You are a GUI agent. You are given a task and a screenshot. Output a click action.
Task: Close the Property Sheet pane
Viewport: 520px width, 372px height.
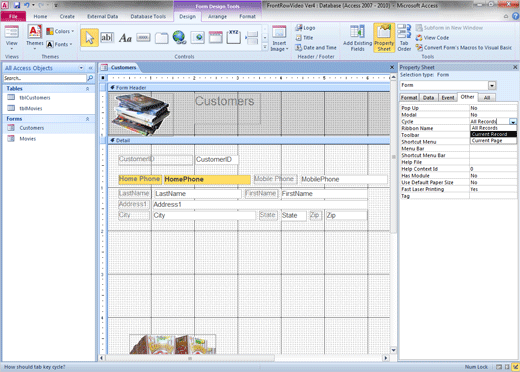[515, 67]
